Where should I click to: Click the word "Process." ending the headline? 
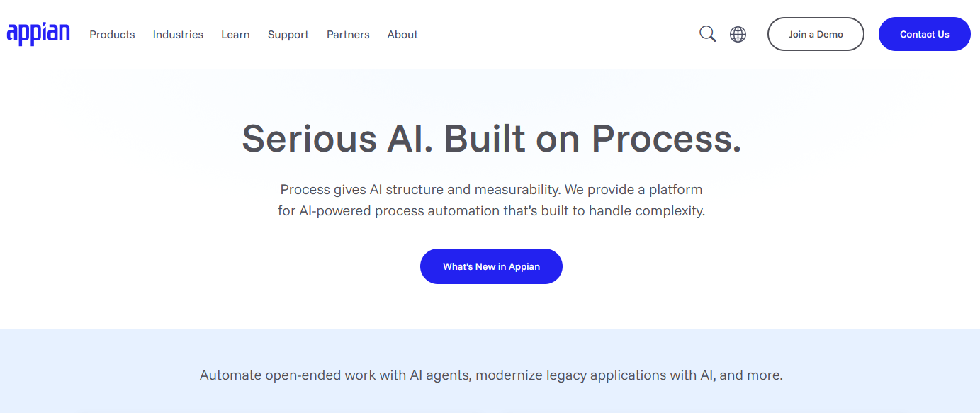666,138
